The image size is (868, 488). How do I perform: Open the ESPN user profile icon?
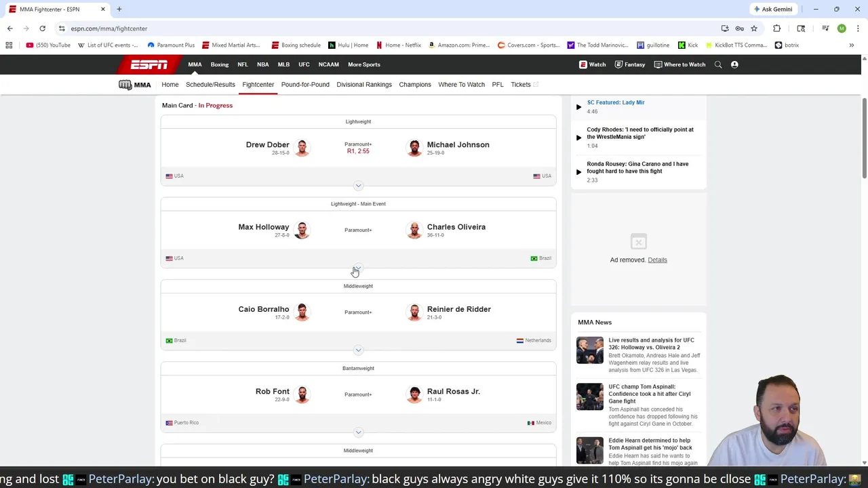coord(734,64)
